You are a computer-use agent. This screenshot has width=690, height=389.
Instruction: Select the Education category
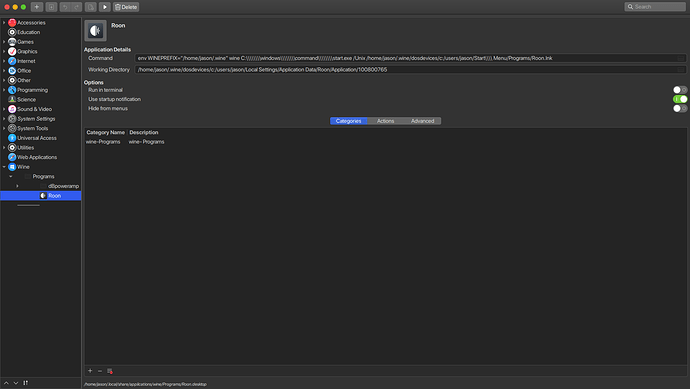click(29, 32)
